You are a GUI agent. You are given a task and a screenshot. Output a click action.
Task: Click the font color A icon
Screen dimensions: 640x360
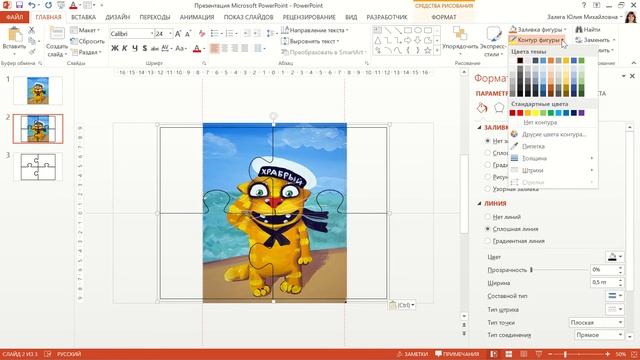(197, 49)
